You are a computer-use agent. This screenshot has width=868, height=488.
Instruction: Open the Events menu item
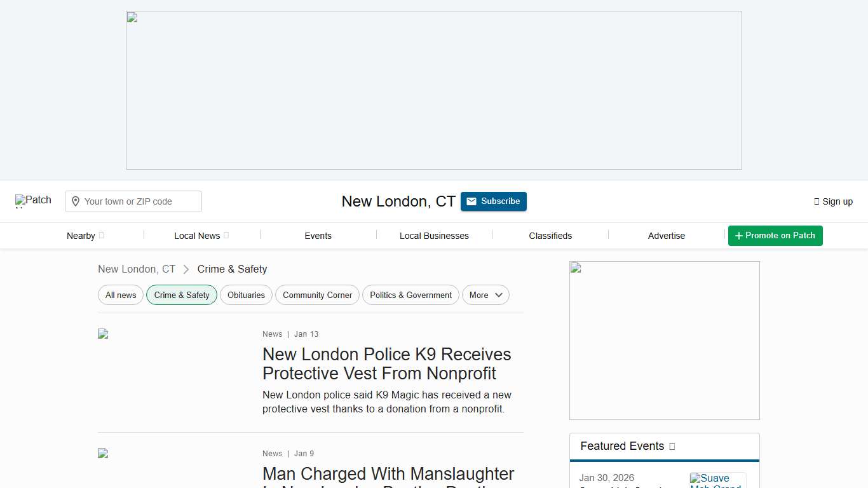click(318, 236)
